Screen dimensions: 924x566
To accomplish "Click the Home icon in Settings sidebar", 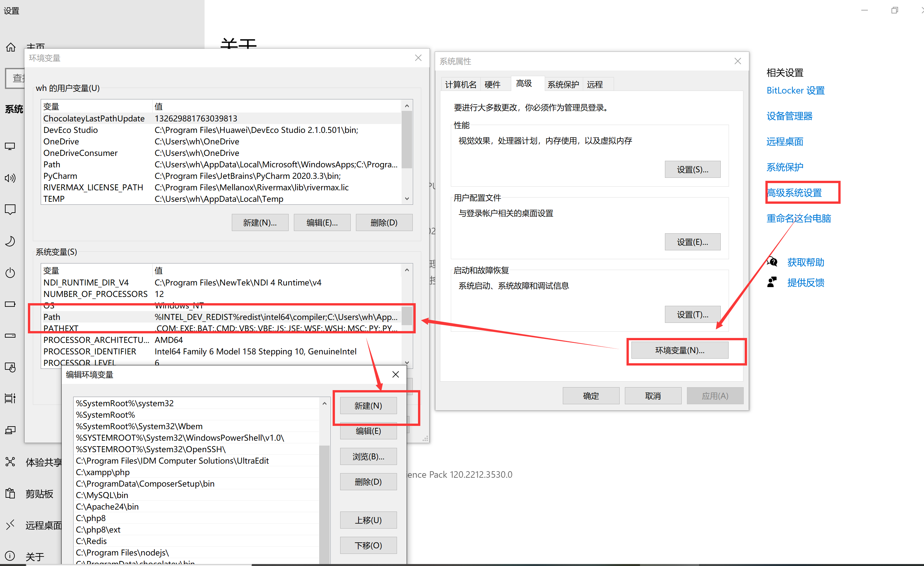I will (11, 47).
